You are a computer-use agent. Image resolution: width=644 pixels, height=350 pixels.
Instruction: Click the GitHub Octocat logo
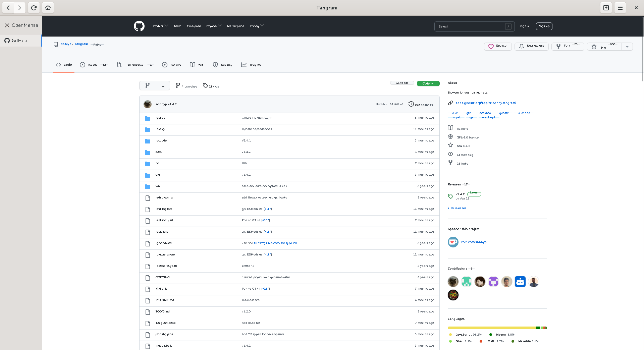click(139, 26)
